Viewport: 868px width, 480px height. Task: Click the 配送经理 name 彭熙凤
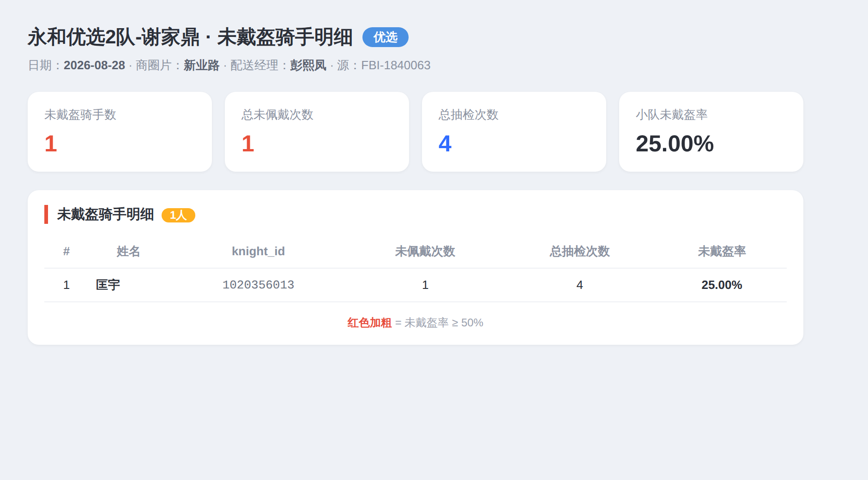tap(308, 65)
